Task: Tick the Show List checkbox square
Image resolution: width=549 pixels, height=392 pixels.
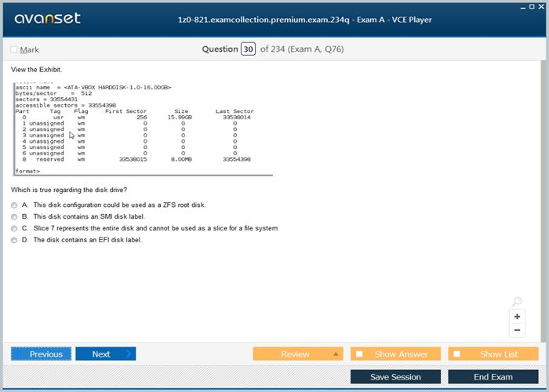Action: tap(457, 354)
